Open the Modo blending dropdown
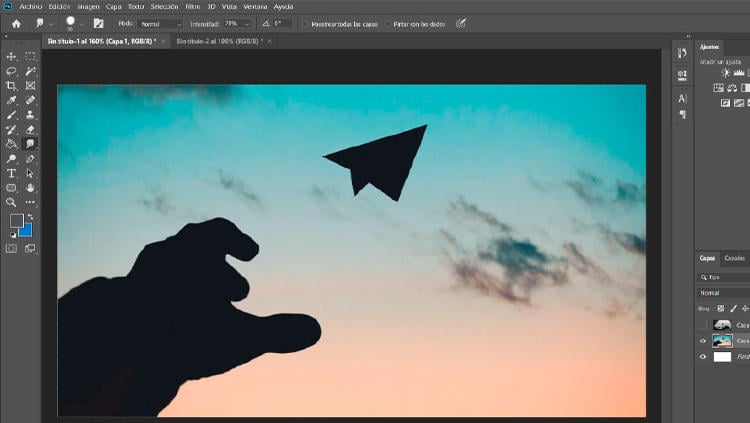Image resolution: width=750 pixels, height=423 pixels. pos(160,24)
